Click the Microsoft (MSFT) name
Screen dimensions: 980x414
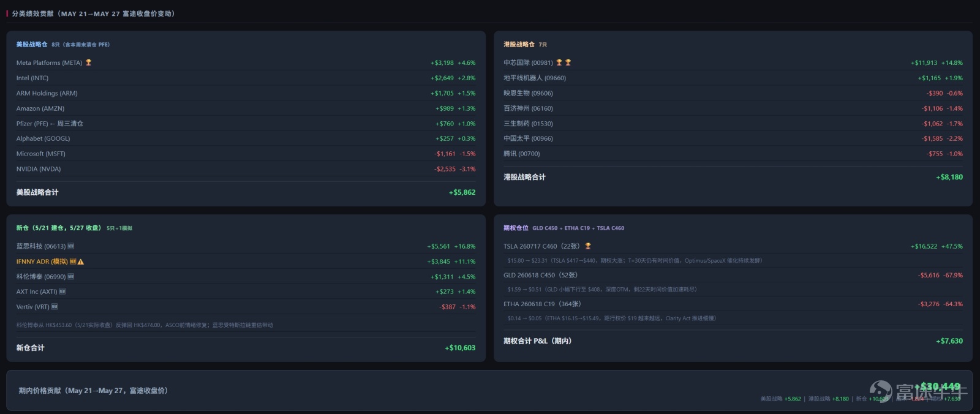coord(40,154)
